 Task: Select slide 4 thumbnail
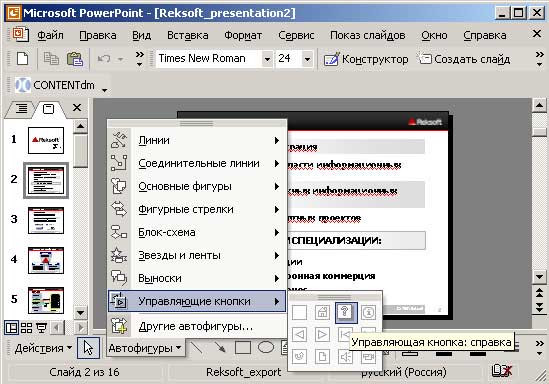(x=46, y=260)
